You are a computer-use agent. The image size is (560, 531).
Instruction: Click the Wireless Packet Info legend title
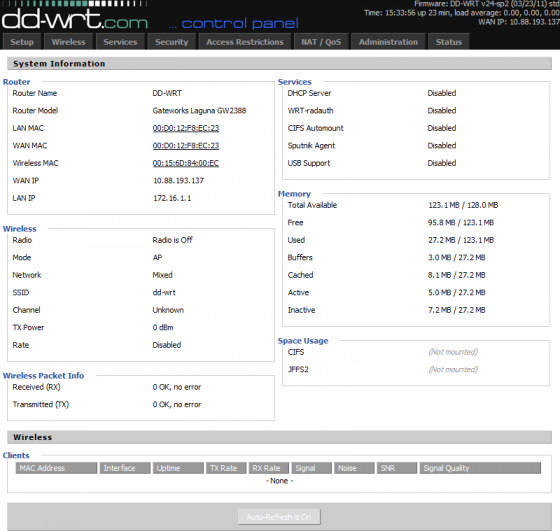pos(44,376)
